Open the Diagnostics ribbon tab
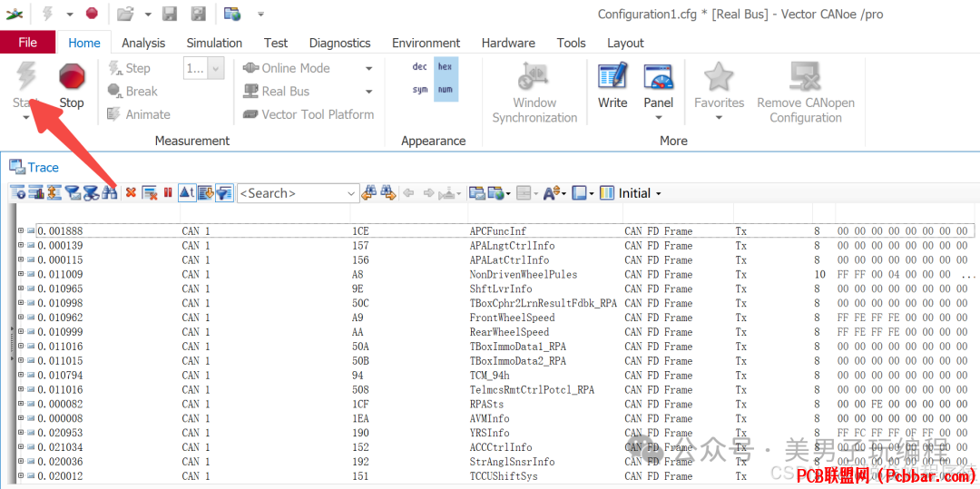The width and height of the screenshot is (980, 489). click(340, 43)
